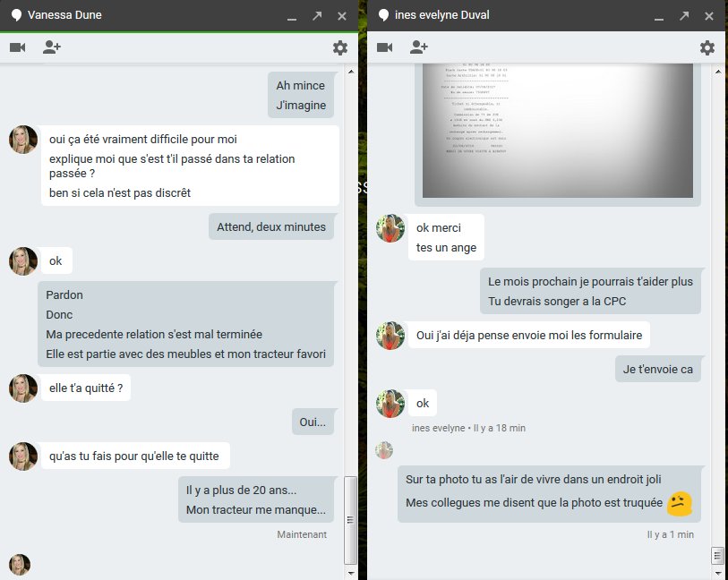728x580 pixels.
Task: Open settings gear in Vanessa Dune chat
Action: tap(340, 47)
